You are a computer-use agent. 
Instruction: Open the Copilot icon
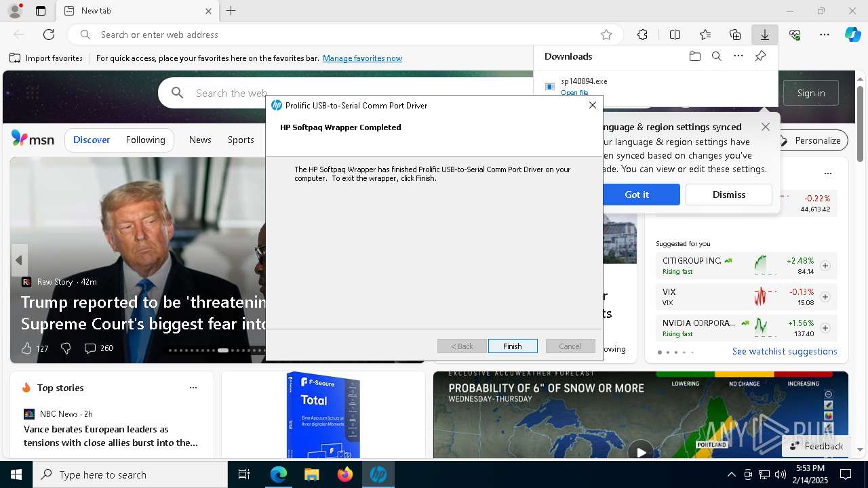(x=852, y=35)
